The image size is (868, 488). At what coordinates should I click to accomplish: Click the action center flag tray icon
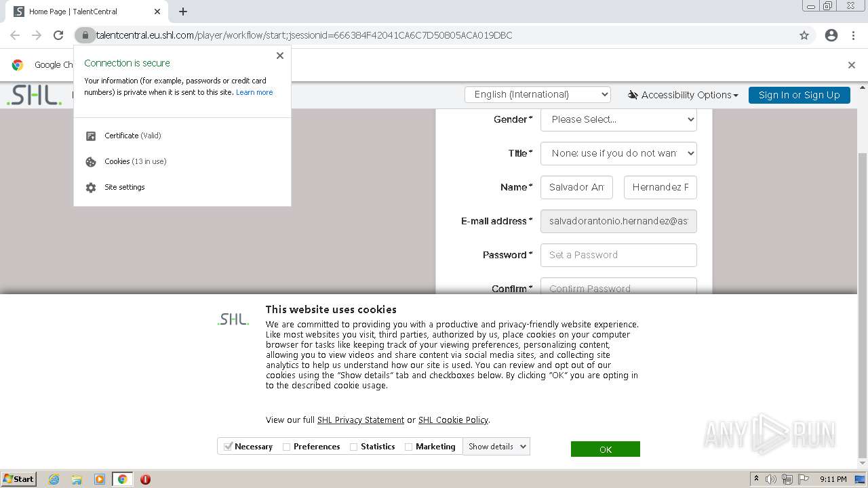(x=804, y=479)
